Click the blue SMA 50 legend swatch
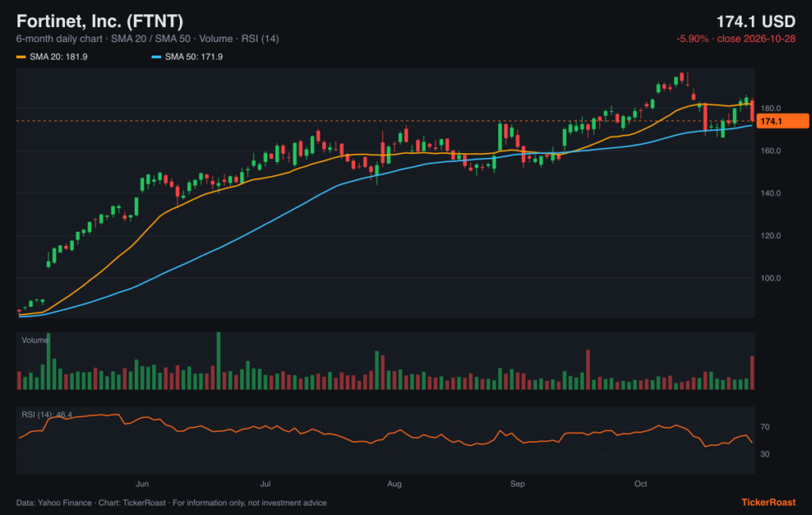The height and width of the screenshot is (515, 812). click(x=156, y=57)
